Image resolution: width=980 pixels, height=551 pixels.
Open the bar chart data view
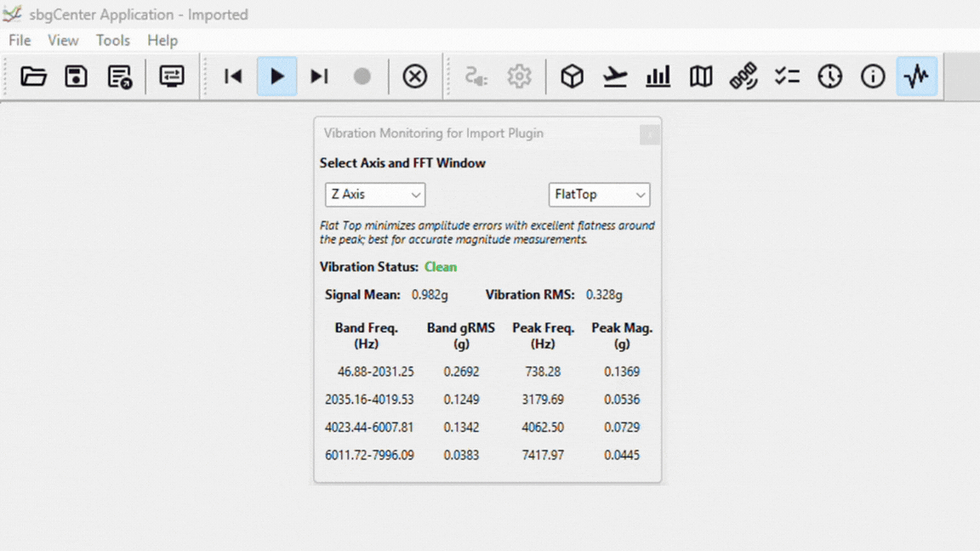coord(658,76)
